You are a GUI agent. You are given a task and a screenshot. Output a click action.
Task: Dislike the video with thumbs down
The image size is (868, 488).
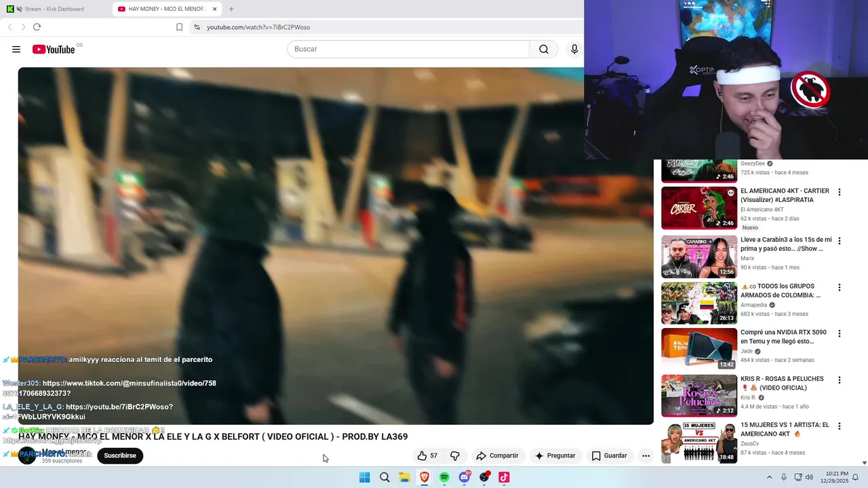pos(455,455)
